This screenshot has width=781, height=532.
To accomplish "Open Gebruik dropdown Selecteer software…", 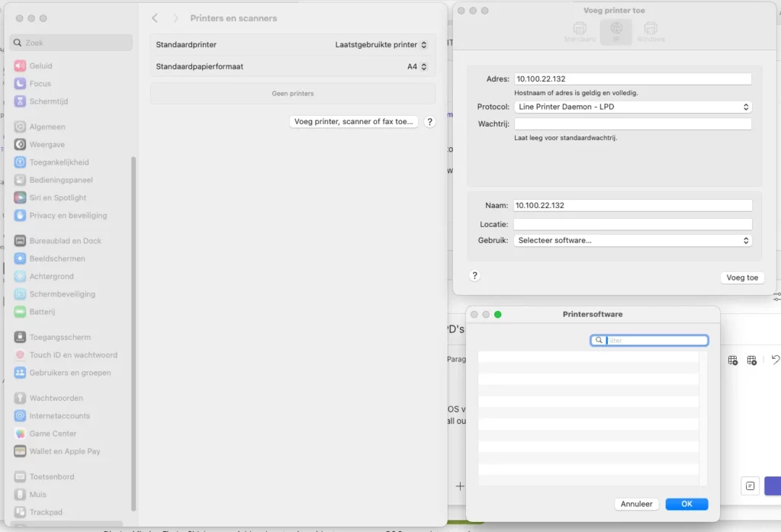I will pyautogui.click(x=632, y=240).
